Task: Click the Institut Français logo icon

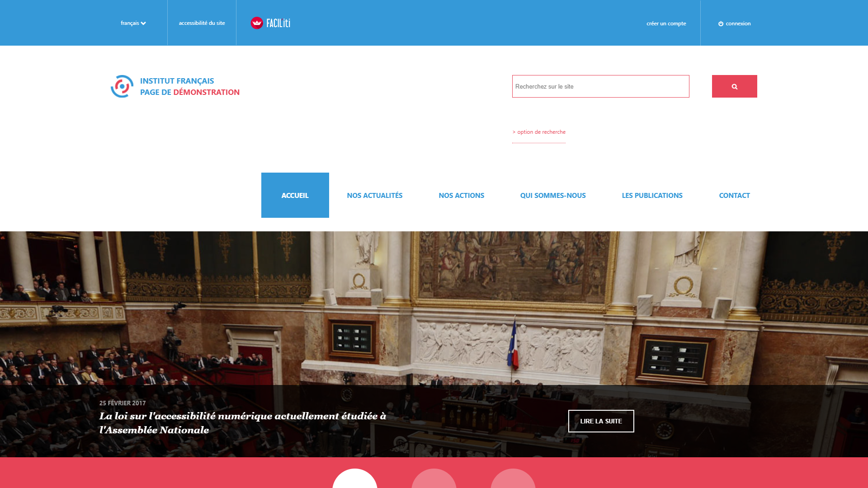Action: [122, 86]
